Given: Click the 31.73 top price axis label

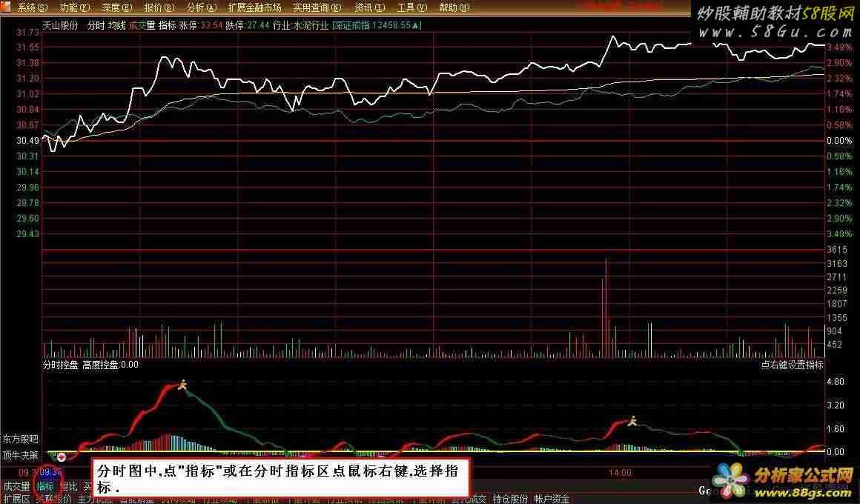Looking at the screenshot, I should click(x=27, y=33).
